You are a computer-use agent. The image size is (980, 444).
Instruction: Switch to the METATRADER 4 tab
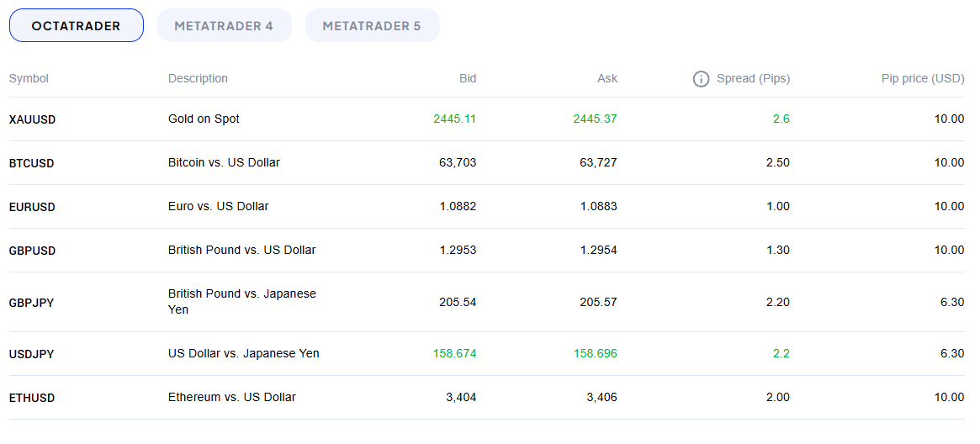tap(225, 25)
